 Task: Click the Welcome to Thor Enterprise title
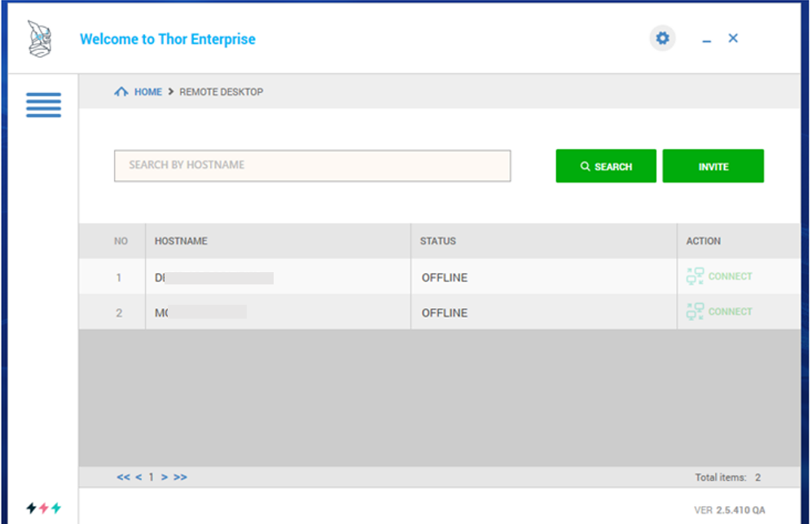pyautogui.click(x=167, y=39)
